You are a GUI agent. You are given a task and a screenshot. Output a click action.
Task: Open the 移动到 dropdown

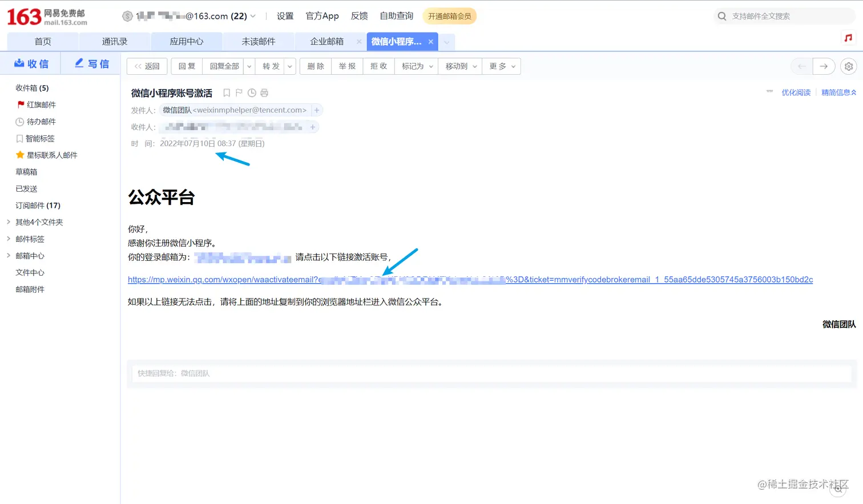point(461,66)
